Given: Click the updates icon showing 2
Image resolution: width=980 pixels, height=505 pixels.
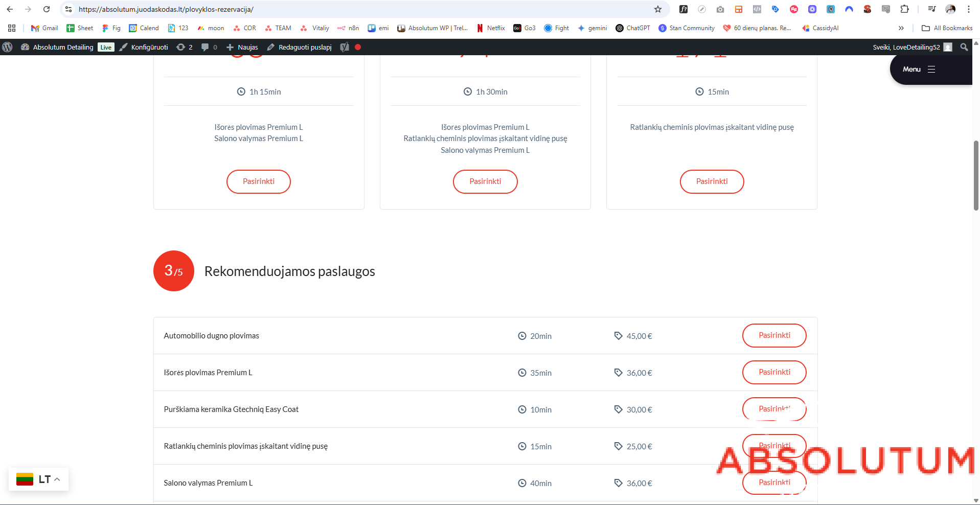Looking at the screenshot, I should point(184,47).
